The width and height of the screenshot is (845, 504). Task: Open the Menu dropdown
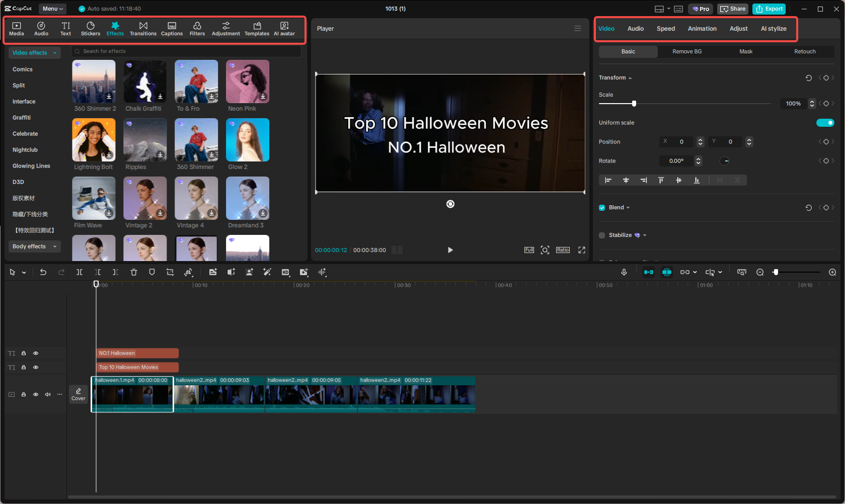pos(53,9)
